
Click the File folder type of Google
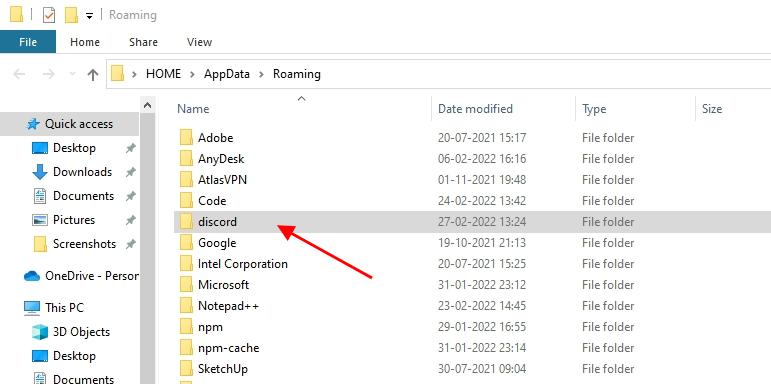tap(608, 243)
